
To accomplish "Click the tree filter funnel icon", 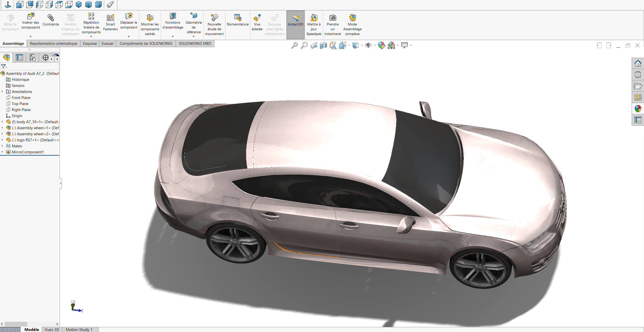I will (4, 67).
